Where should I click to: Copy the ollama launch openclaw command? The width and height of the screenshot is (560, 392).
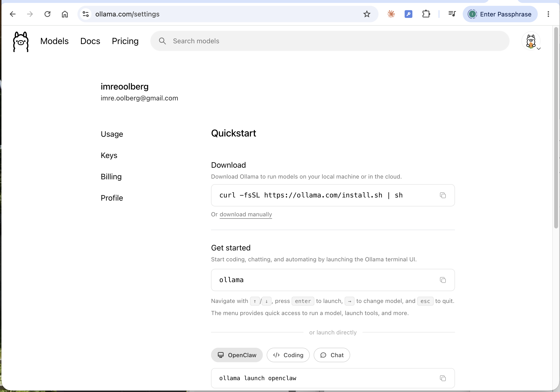443,378
